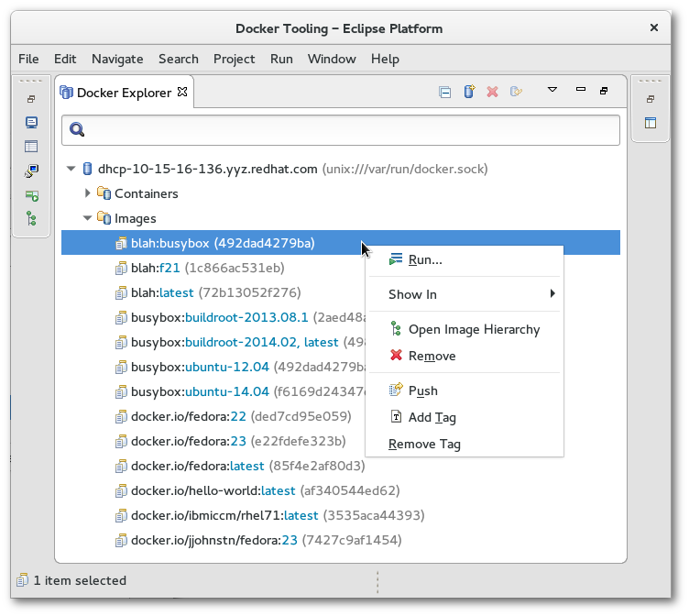
Task: Click the connection cylinder icon for dhcp-10-15-16-136
Action: click(87, 169)
